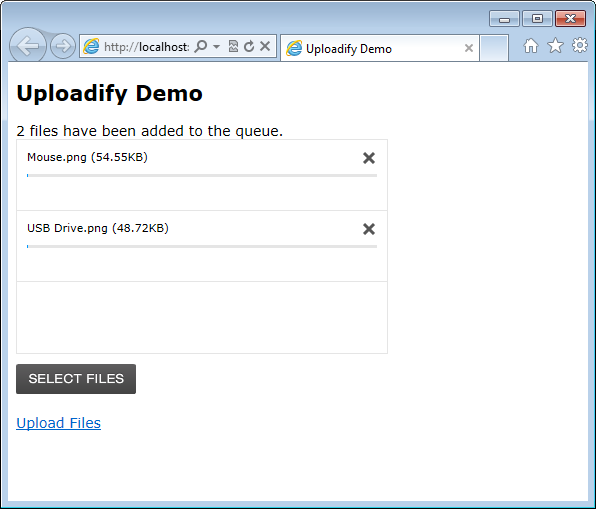Open the Home page icon
Screen dimensions: 596x509
click(x=531, y=46)
